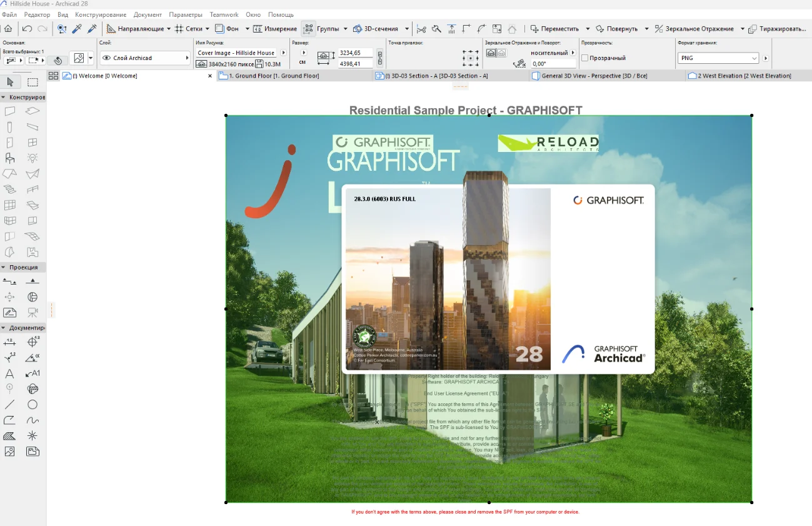Open the Направляющие dropdown arrow
Viewport: 812px width, 526px height.
point(169,29)
